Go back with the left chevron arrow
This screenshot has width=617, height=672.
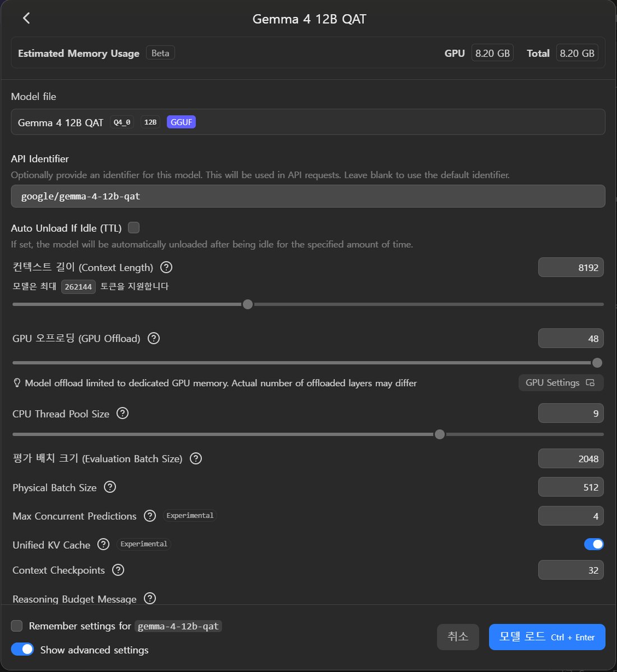(26, 18)
